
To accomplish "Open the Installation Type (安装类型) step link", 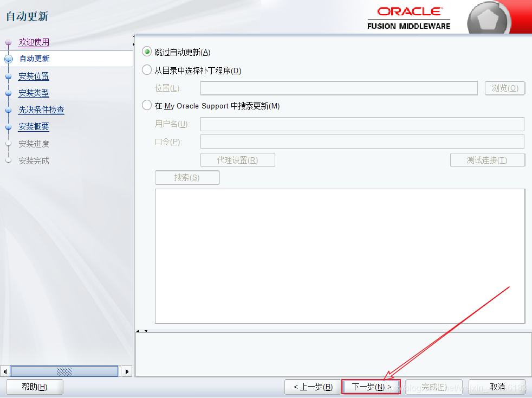I will (34, 93).
